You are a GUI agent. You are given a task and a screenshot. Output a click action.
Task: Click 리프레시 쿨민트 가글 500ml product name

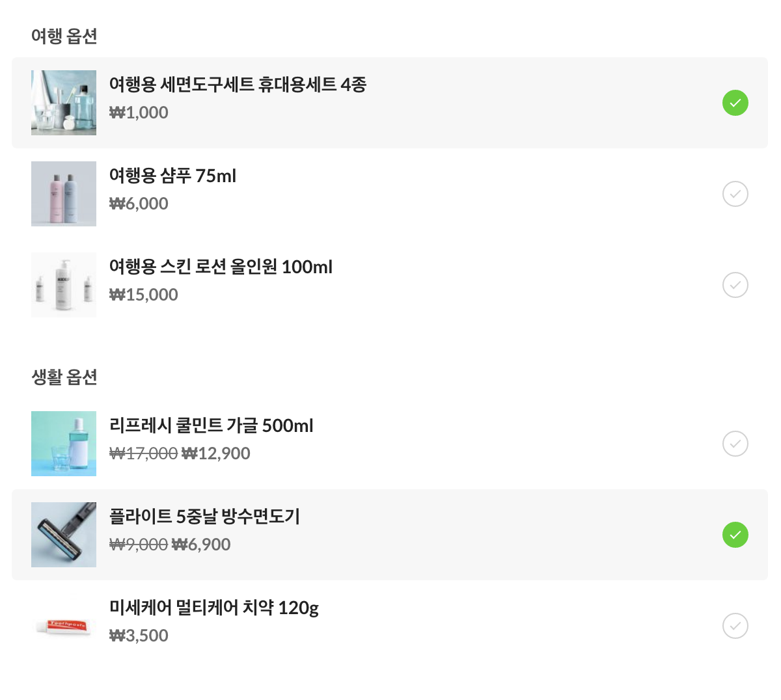[211, 425]
